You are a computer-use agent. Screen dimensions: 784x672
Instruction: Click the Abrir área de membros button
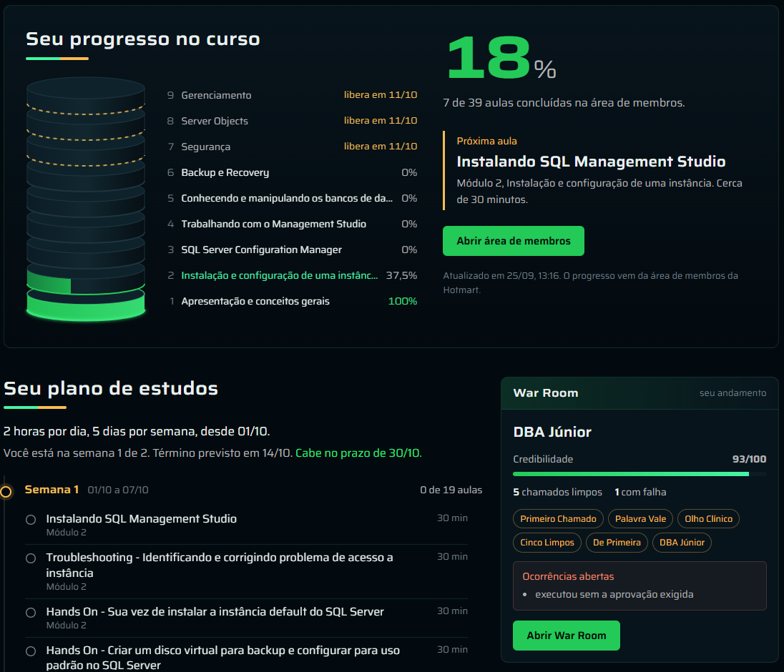point(513,241)
